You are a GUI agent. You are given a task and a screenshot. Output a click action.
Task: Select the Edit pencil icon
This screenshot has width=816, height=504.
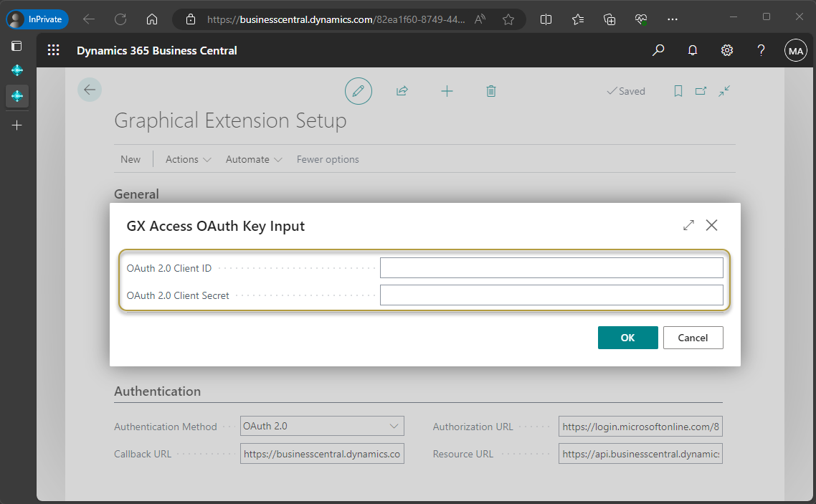(358, 91)
